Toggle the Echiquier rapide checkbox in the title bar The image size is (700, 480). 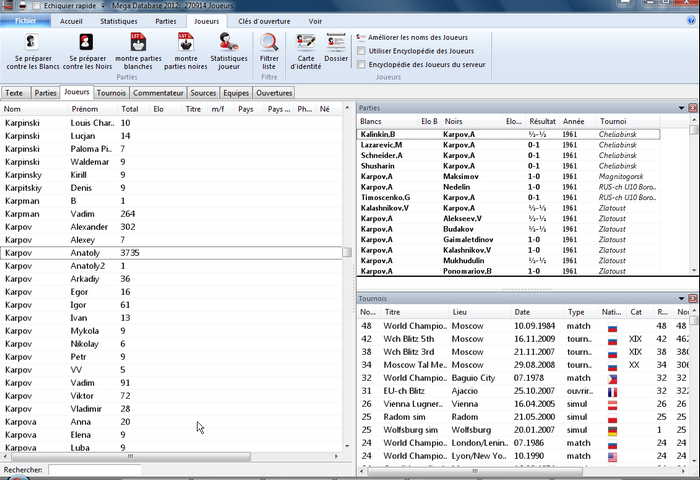(x=37, y=6)
